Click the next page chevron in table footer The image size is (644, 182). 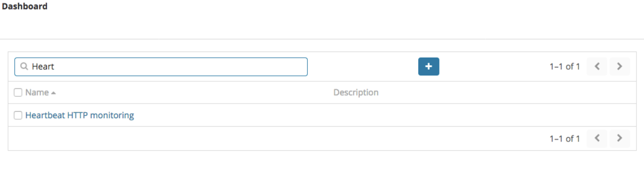click(619, 138)
